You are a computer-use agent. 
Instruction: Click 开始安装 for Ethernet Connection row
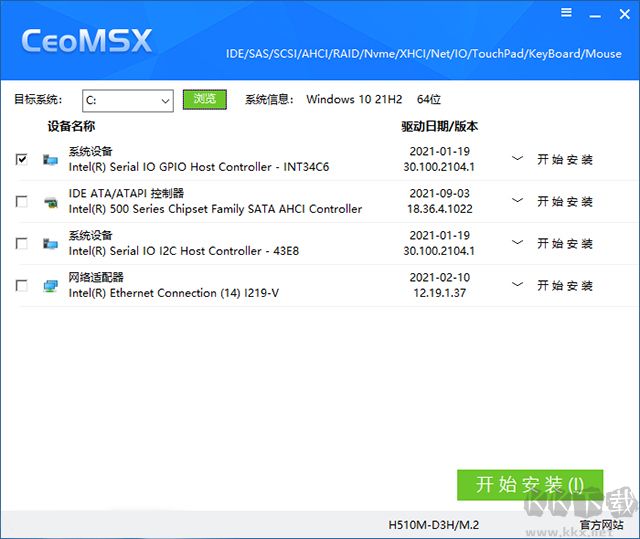pos(564,285)
